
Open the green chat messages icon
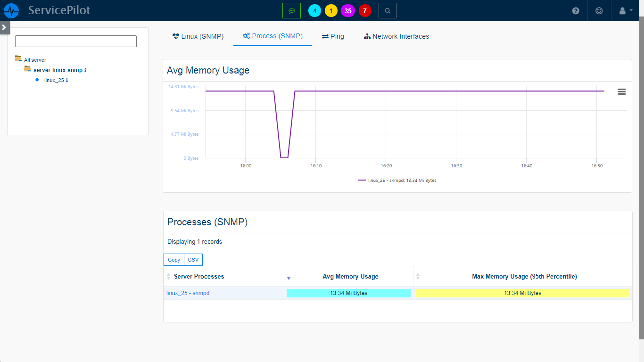click(291, 10)
